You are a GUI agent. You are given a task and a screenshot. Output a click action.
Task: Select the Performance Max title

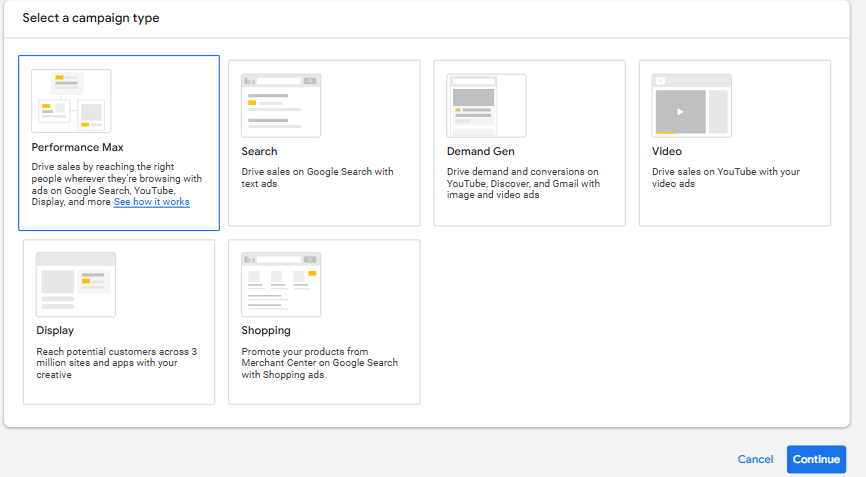pyautogui.click(x=77, y=147)
